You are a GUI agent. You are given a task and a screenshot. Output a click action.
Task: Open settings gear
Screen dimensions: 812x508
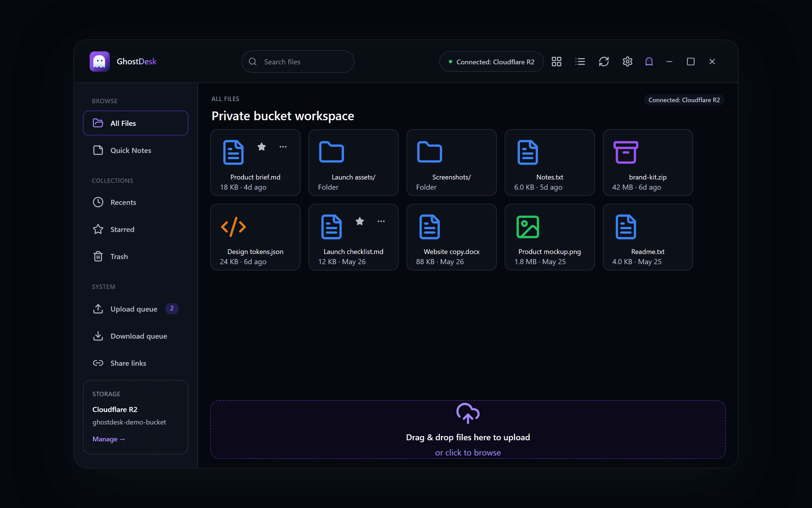(x=627, y=62)
